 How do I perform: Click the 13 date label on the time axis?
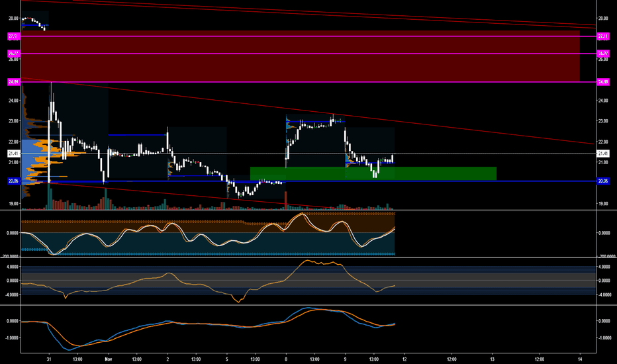[492, 359]
